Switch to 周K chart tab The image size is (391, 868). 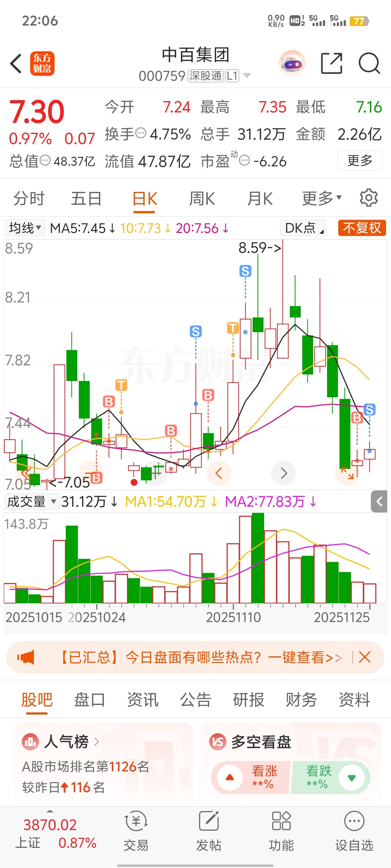pyautogui.click(x=202, y=198)
